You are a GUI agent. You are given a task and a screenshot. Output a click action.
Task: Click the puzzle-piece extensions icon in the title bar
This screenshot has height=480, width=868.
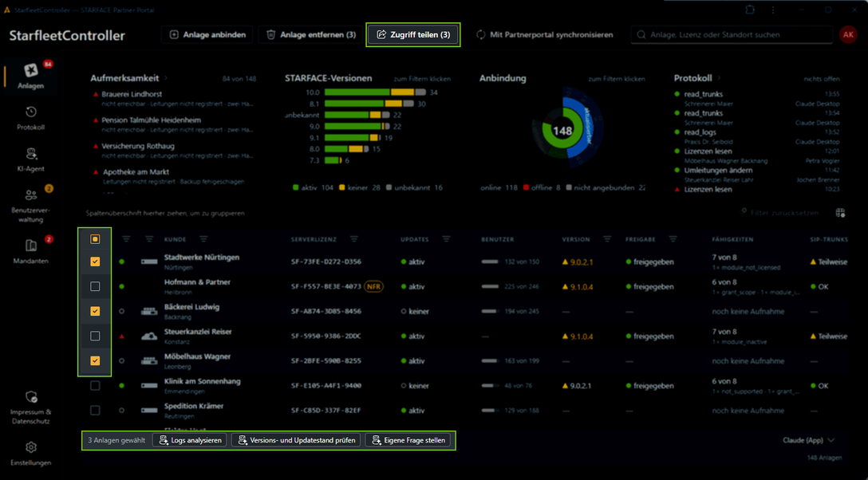click(750, 10)
